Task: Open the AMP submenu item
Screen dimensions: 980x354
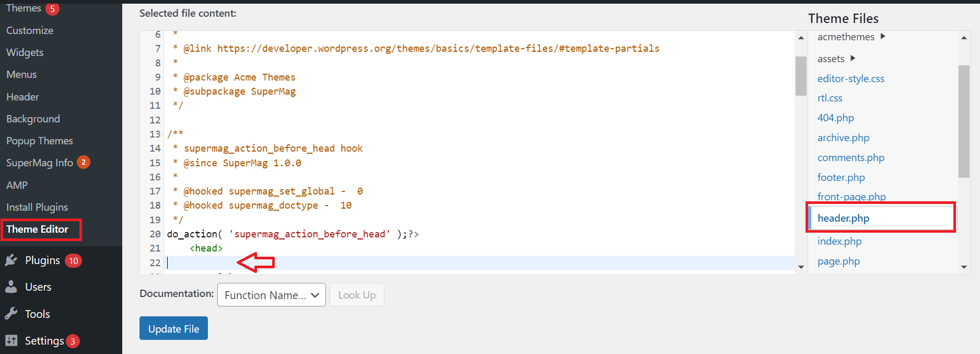Action: (x=17, y=185)
